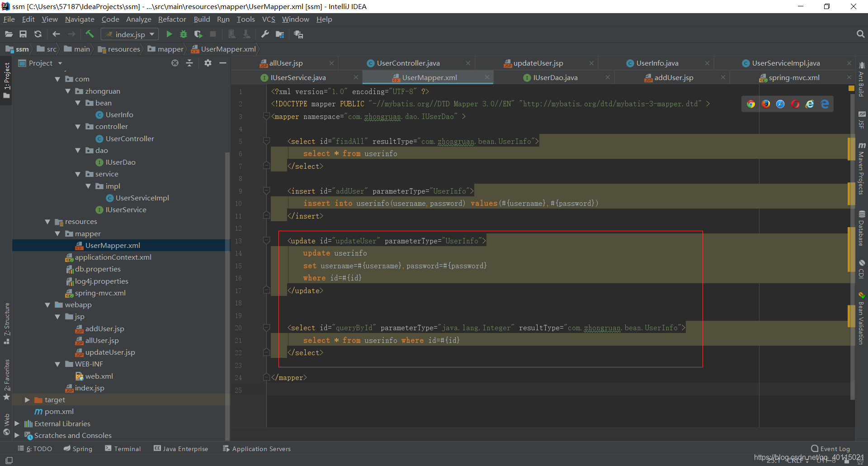Click Collapse All icon in Project panel
This screenshot has height=466, width=868.
(x=189, y=63)
